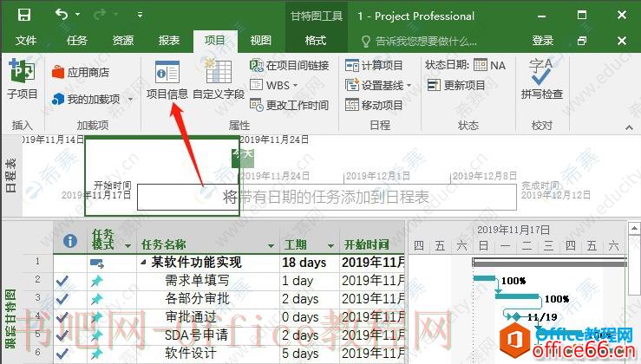Click the 更新项目 button
This screenshot has height=364, width=641.
[456, 85]
